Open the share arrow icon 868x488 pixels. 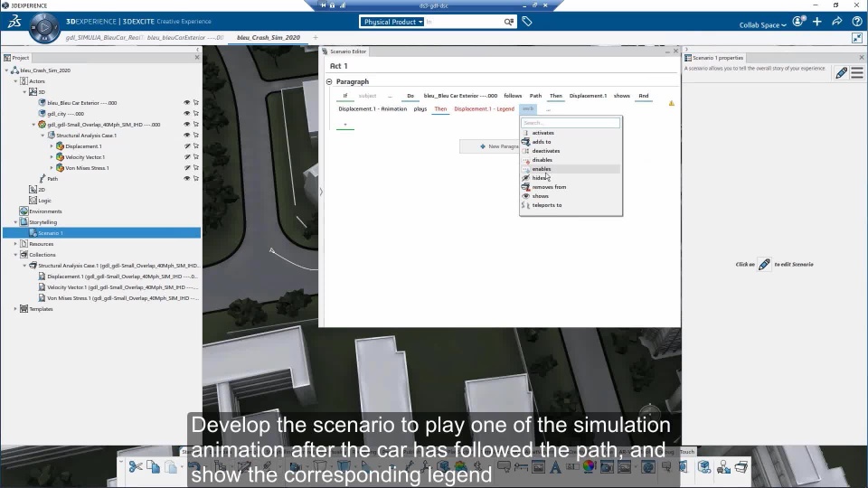837,22
